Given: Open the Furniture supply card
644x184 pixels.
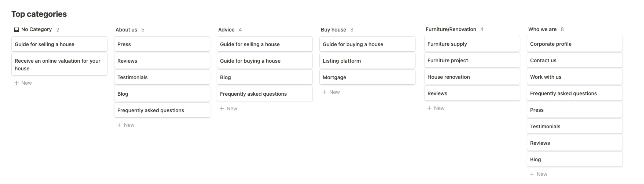Looking at the screenshot, I should click(472, 44).
